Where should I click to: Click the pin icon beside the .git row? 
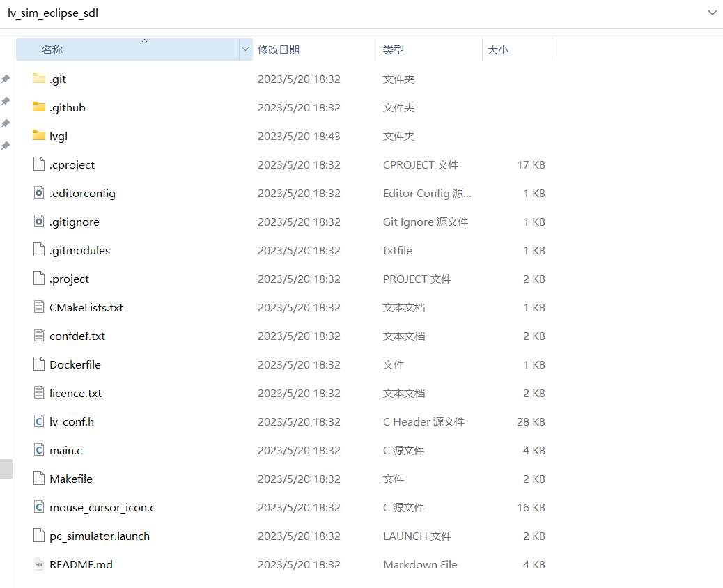[x=6, y=78]
